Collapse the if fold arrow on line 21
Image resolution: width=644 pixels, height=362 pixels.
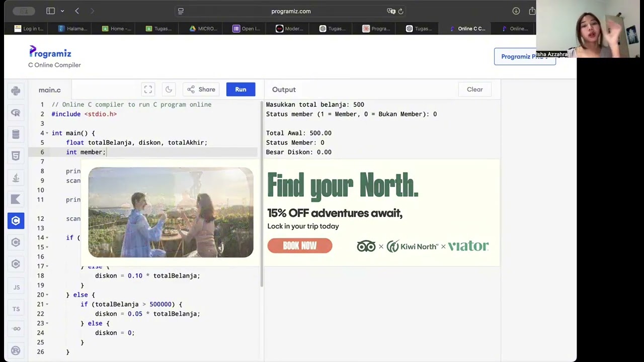[47, 304]
